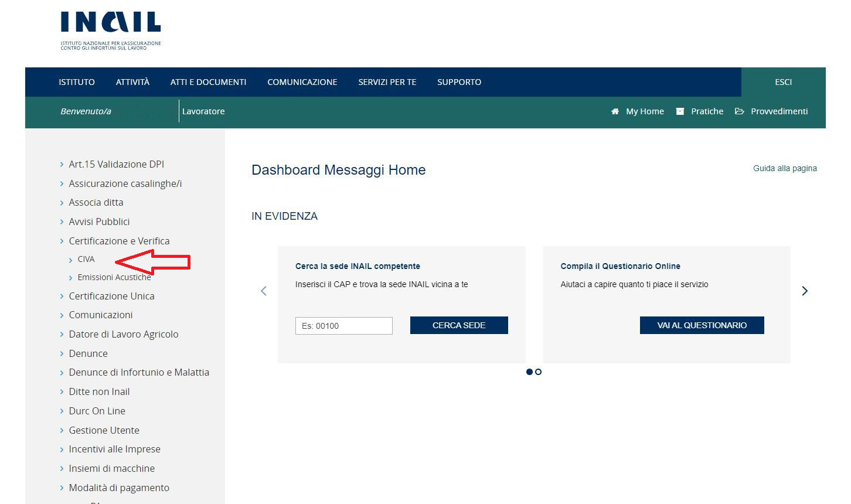Open the CIVA submenu item

pos(86,259)
